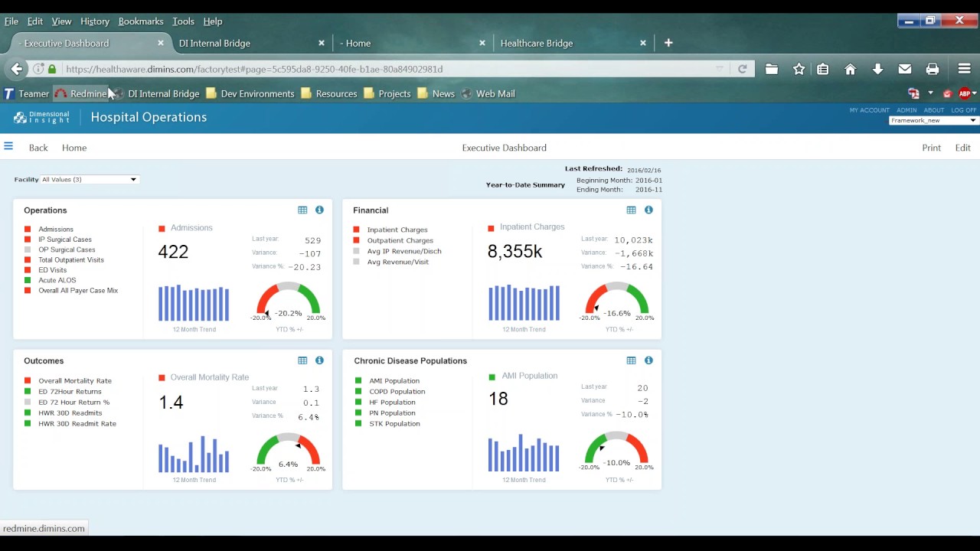Select Acute ALOS metric
980x551 pixels.
[57, 280]
